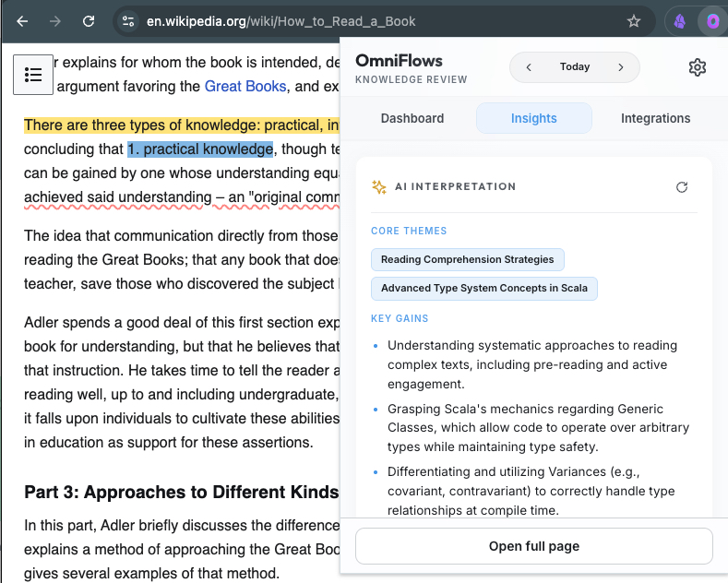Switch to the Integrations tab
This screenshot has height=583, width=728.
(x=656, y=118)
